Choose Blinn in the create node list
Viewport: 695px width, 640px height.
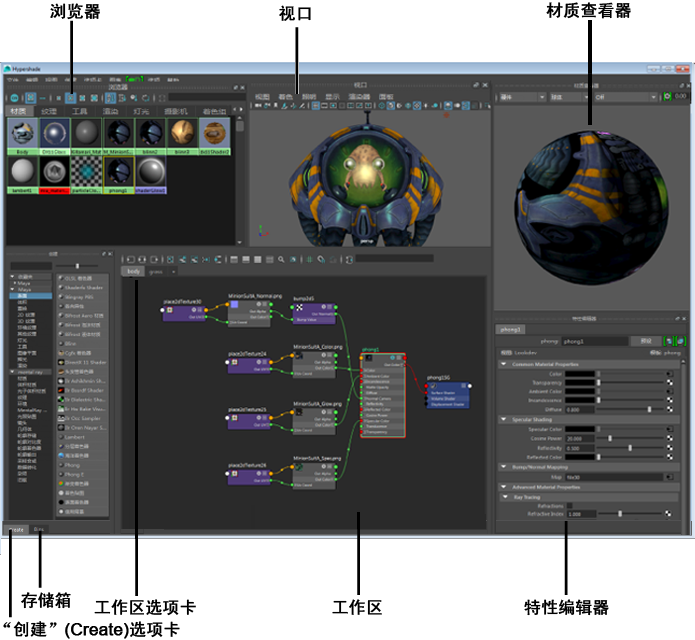(x=82, y=343)
